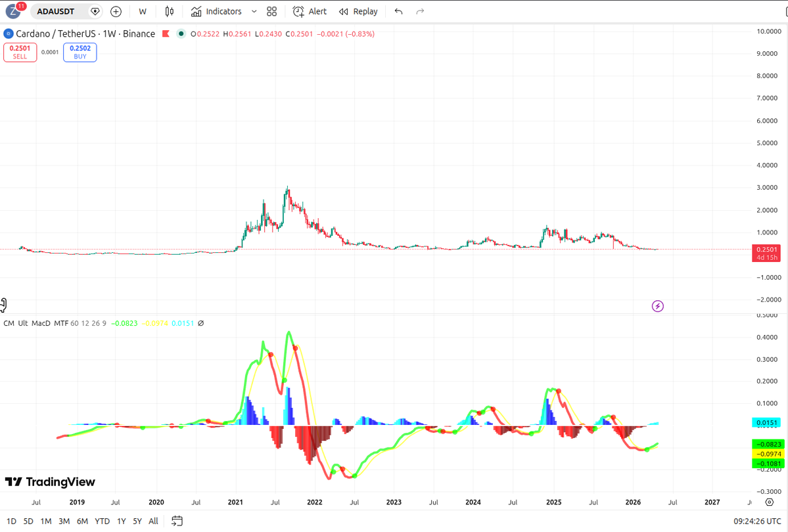Click the Alert clock icon
The image size is (788, 532).
[298, 11]
